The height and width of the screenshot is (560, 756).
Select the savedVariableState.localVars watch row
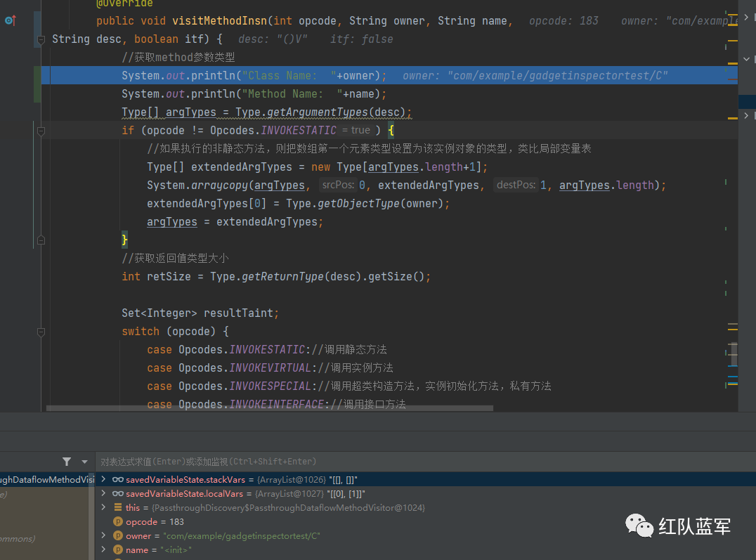(x=426, y=493)
